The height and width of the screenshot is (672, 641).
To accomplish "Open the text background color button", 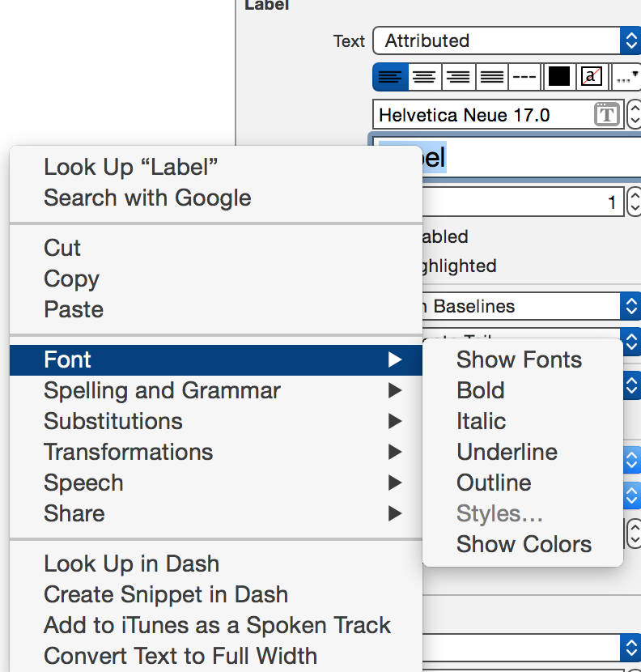I will (592, 77).
